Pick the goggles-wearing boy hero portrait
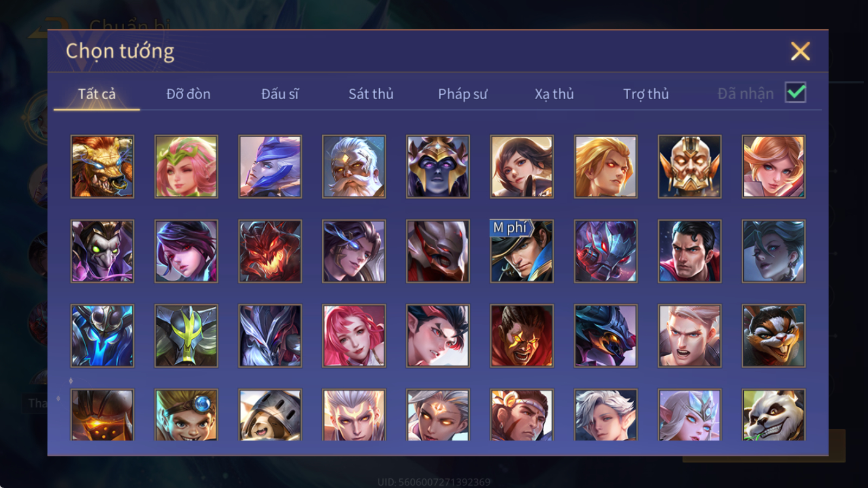Viewport: 868px width, 488px height. tap(186, 415)
